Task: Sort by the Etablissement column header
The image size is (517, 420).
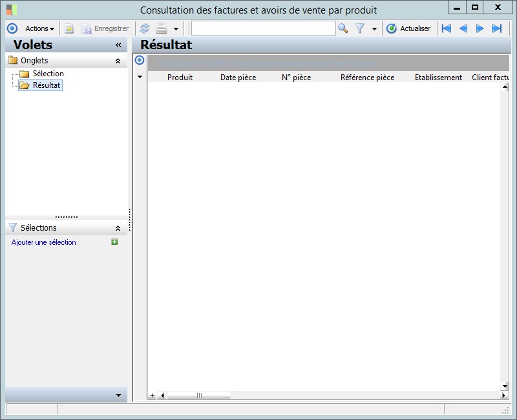Action: (x=438, y=78)
